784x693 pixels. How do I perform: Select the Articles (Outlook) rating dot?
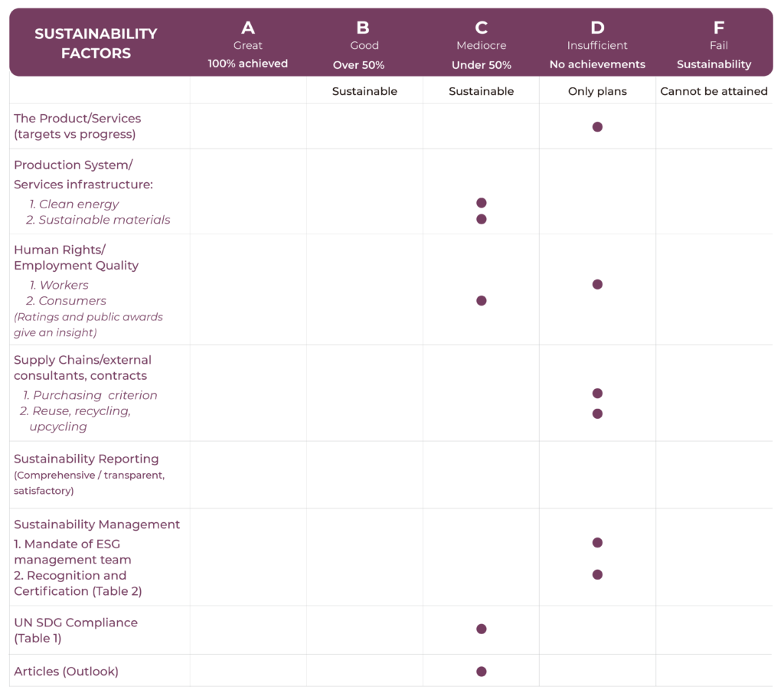pos(481,672)
